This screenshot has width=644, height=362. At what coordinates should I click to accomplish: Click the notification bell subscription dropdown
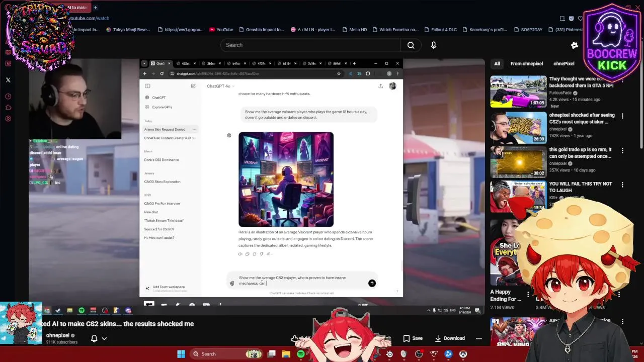point(99,338)
